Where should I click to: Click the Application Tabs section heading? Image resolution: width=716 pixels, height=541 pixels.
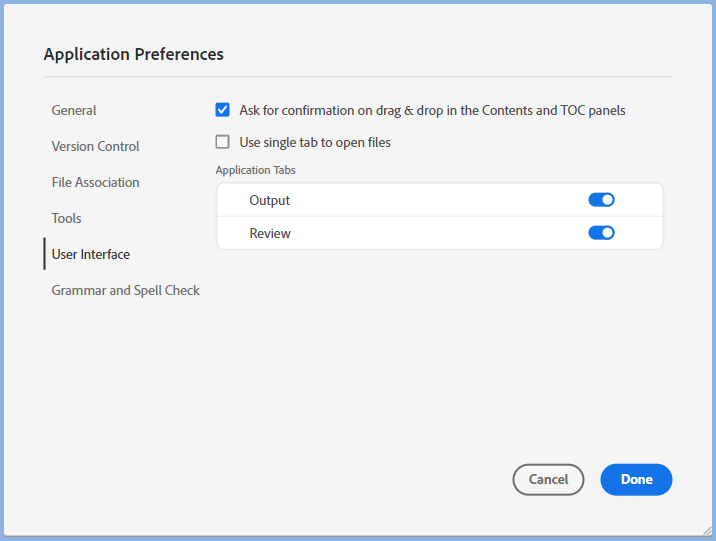(x=256, y=170)
